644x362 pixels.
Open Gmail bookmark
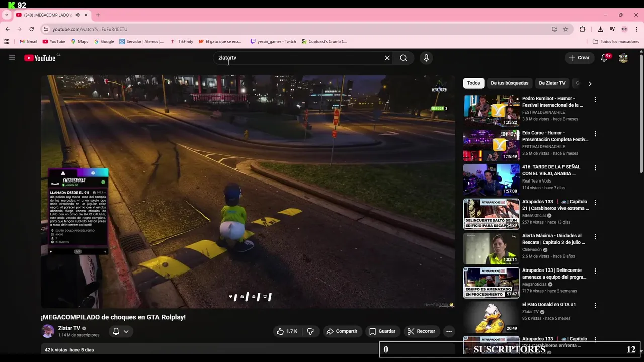28,42
